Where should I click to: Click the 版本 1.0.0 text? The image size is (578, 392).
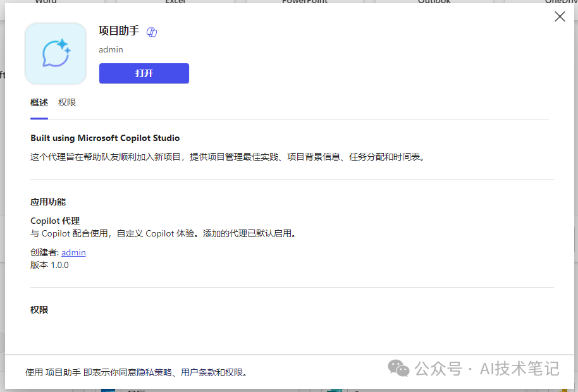coord(49,266)
